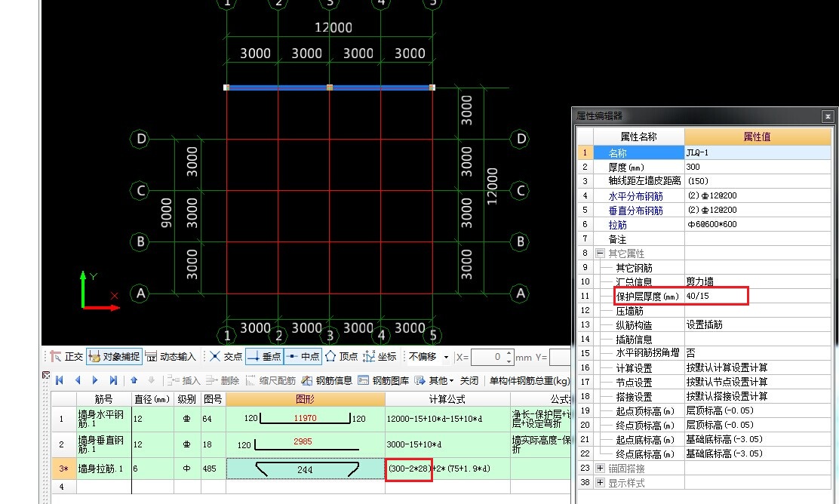Select 水平钢筋拐角增 value 否
The width and height of the screenshot is (839, 504).
[x=758, y=353]
